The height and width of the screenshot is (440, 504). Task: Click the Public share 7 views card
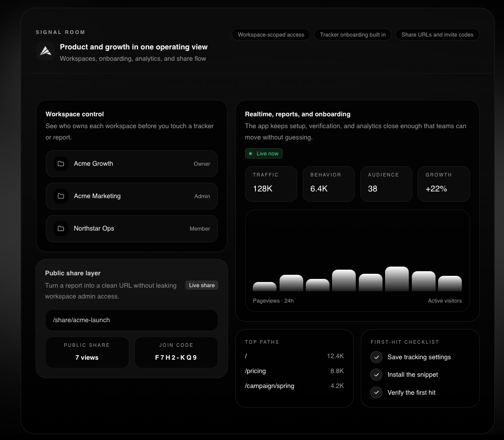pos(87,352)
